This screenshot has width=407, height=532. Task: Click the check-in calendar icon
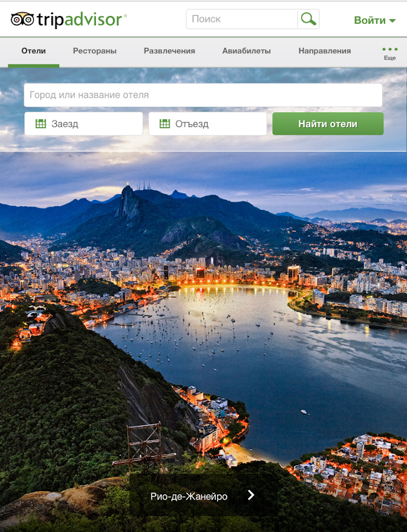[x=41, y=124]
